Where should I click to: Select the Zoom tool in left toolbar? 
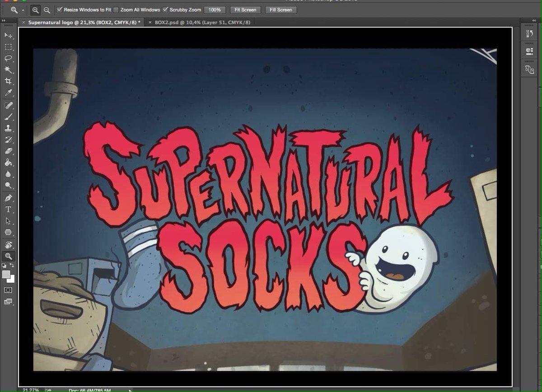point(8,256)
